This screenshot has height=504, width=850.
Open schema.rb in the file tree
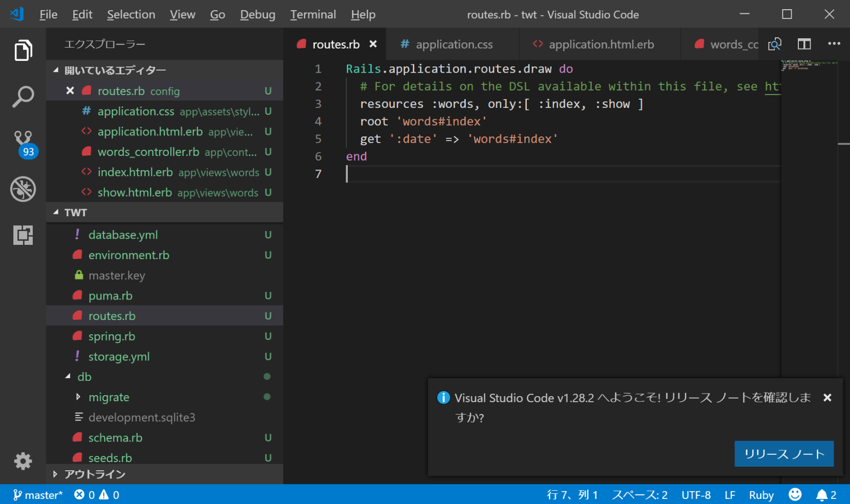pos(115,438)
